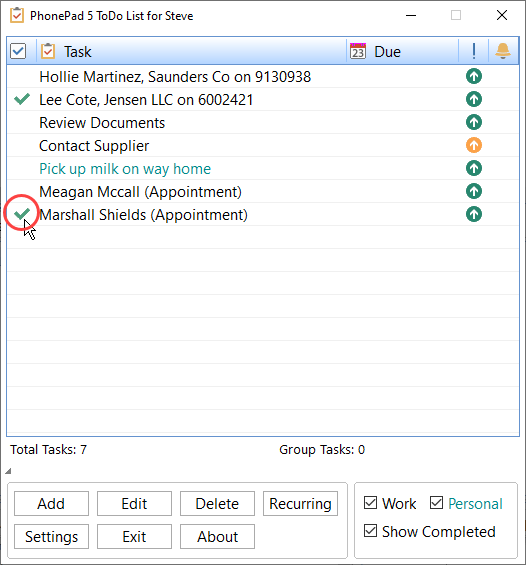
Task: Click the Total Tasks: 7 status text
Action: tap(48, 449)
